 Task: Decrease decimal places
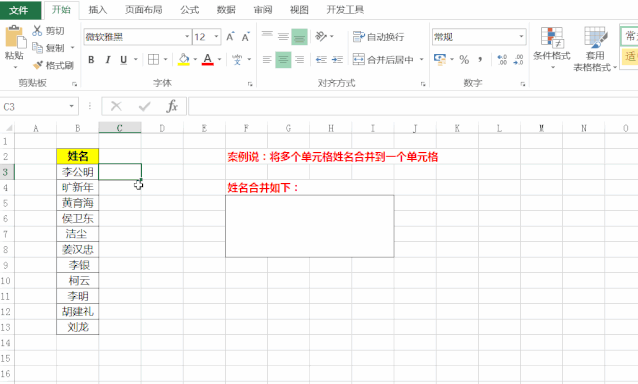point(518,60)
